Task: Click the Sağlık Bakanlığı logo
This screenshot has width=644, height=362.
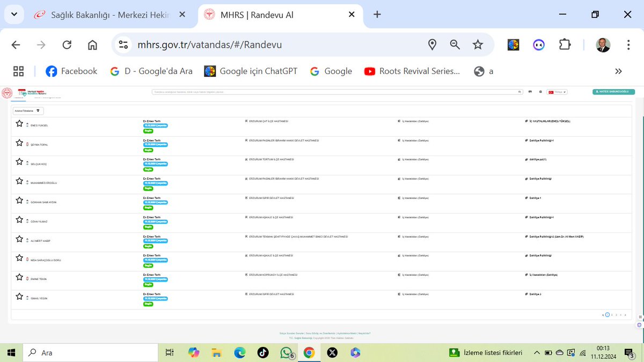Action: pos(8,93)
